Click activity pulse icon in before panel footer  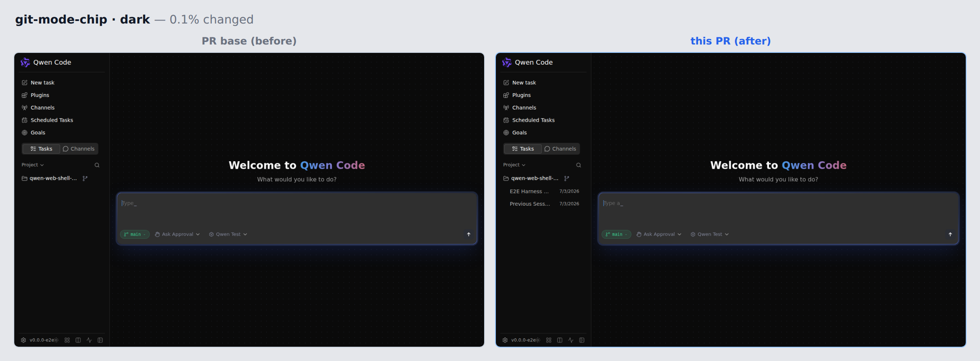click(x=89, y=340)
